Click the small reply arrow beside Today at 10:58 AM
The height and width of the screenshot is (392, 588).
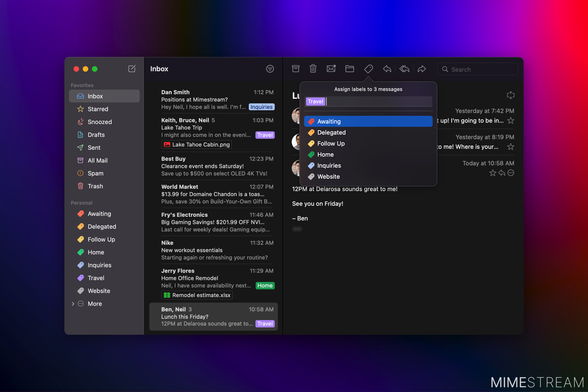(x=502, y=173)
